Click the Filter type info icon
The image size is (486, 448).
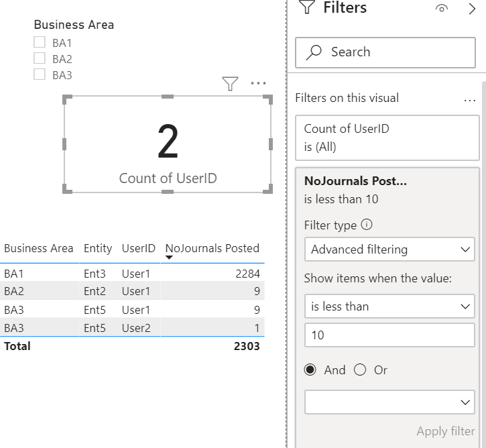[x=367, y=224]
